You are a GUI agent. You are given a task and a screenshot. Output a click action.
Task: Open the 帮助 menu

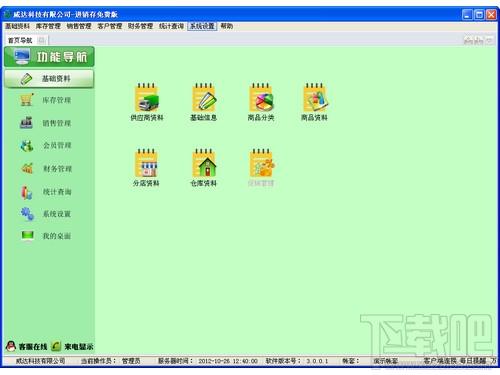227,26
